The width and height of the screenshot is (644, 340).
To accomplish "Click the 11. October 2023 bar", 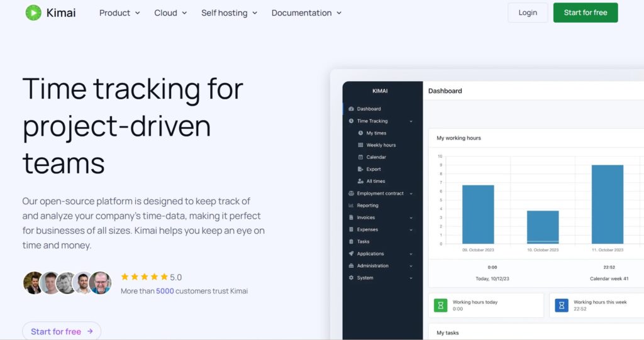I will click(x=607, y=204).
